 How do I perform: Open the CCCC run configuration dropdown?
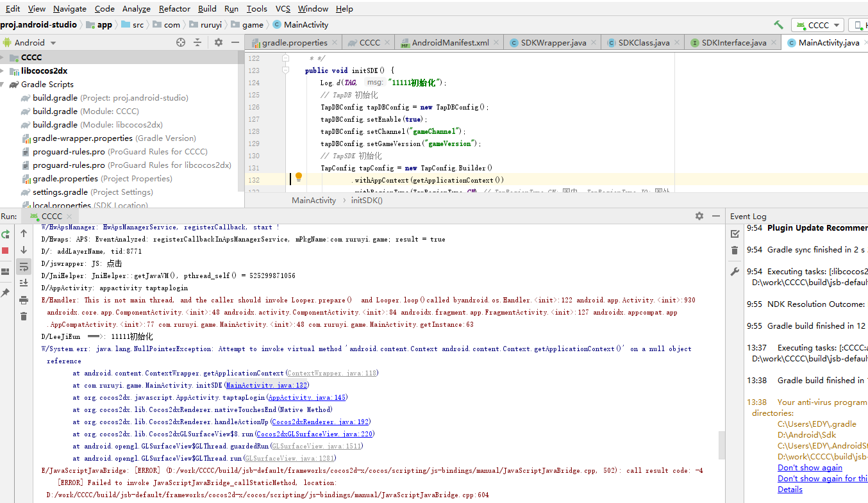pos(818,25)
